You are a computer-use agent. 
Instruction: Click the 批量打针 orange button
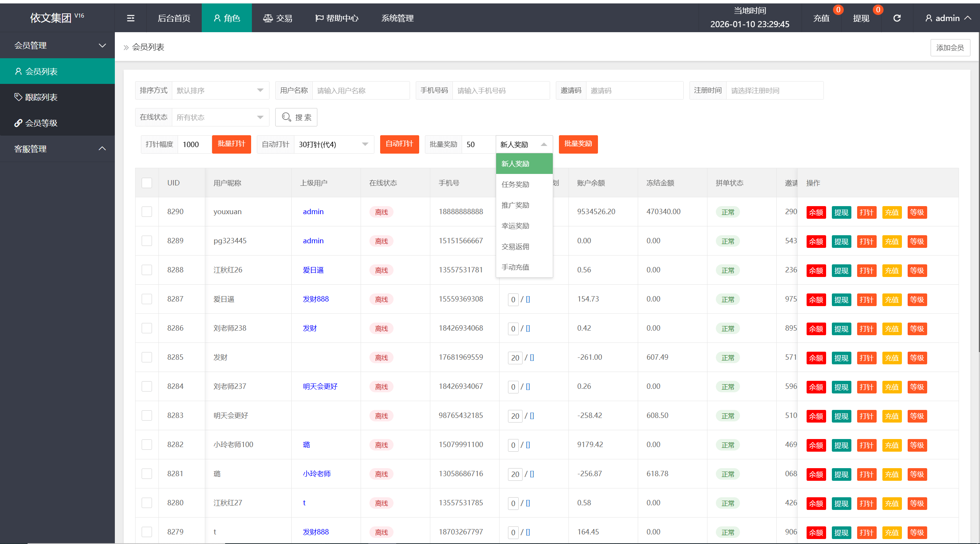tap(231, 144)
